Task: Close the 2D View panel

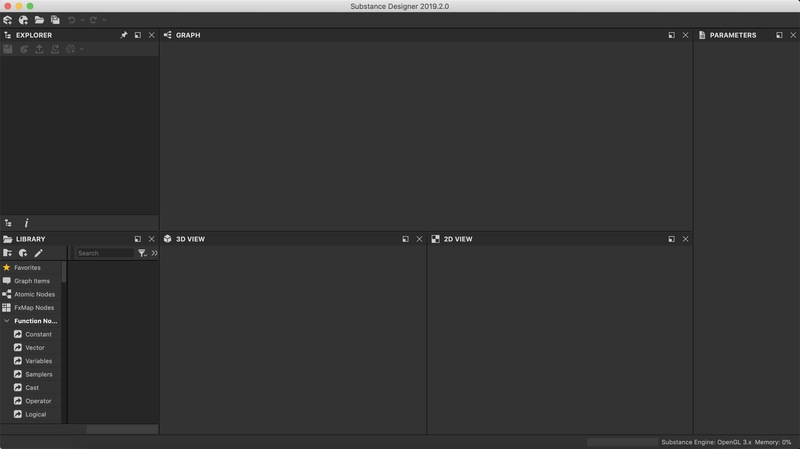Action: [685, 239]
